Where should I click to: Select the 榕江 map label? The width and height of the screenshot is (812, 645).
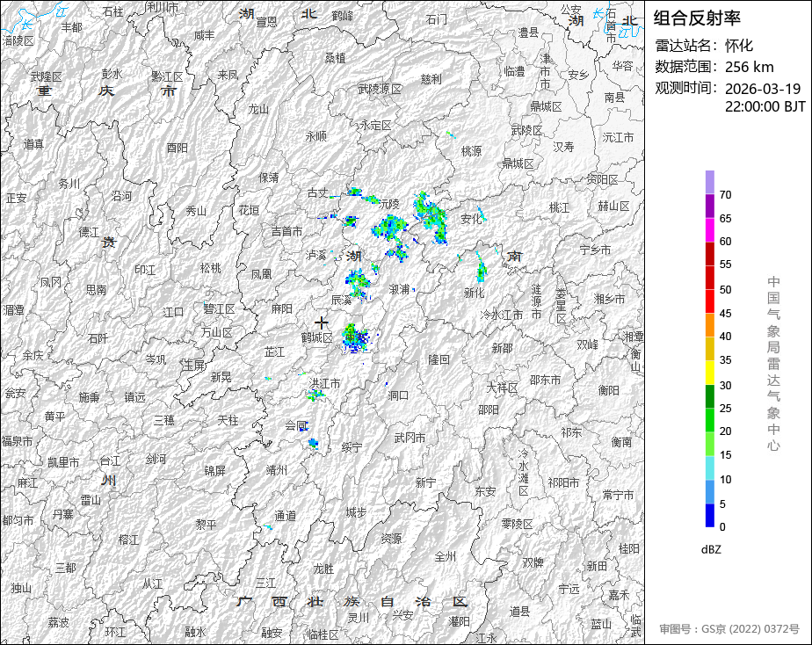point(128,540)
